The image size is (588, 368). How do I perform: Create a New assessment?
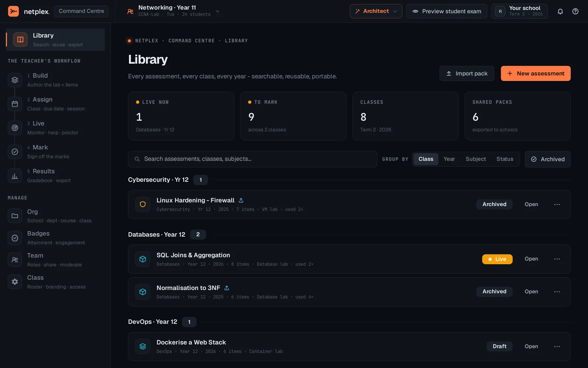535,73
